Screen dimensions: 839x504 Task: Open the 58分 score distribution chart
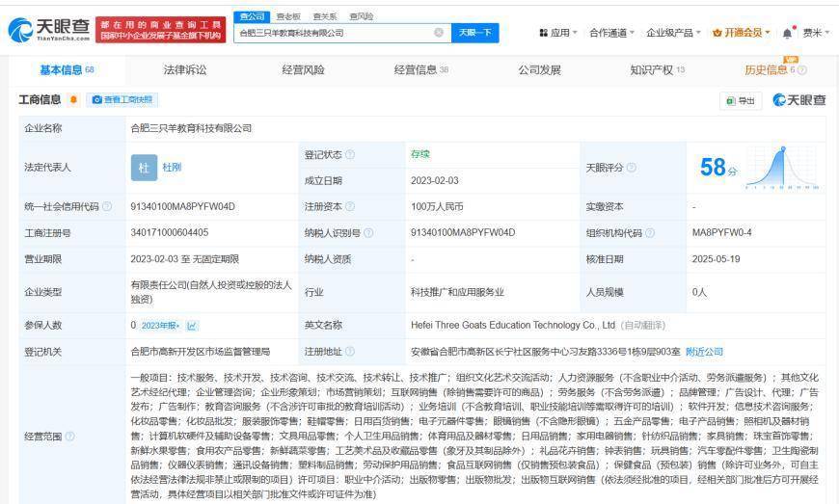[x=782, y=168]
